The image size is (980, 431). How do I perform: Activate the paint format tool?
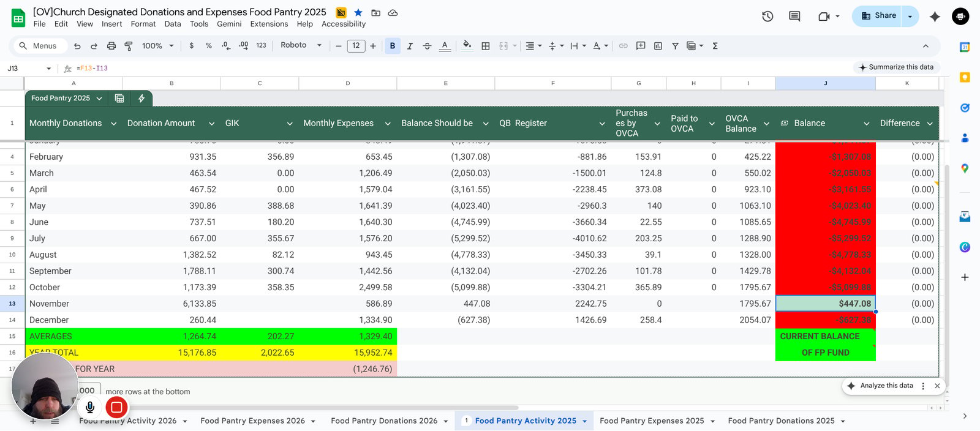129,46
